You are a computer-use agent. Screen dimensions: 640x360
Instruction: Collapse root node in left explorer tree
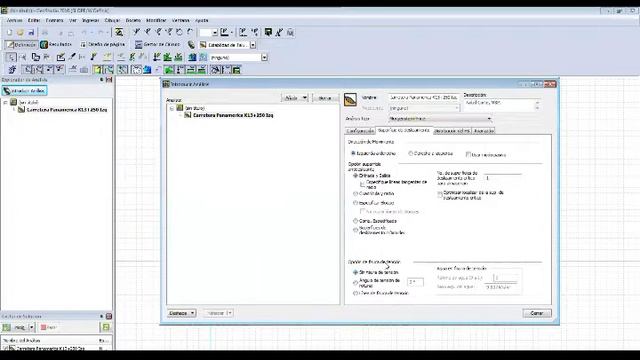click(x=6, y=102)
